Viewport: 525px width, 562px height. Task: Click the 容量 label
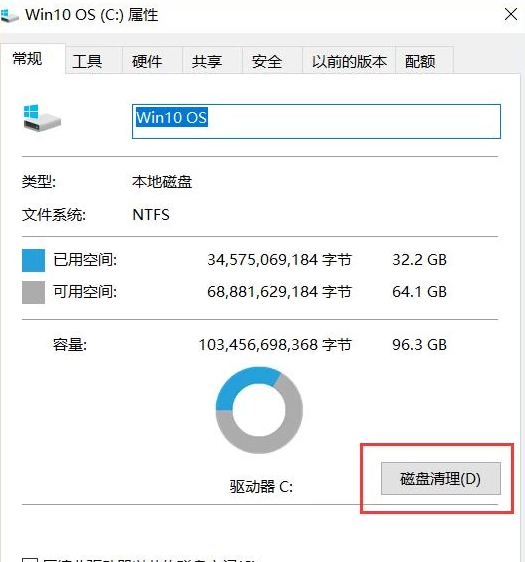coord(70,345)
